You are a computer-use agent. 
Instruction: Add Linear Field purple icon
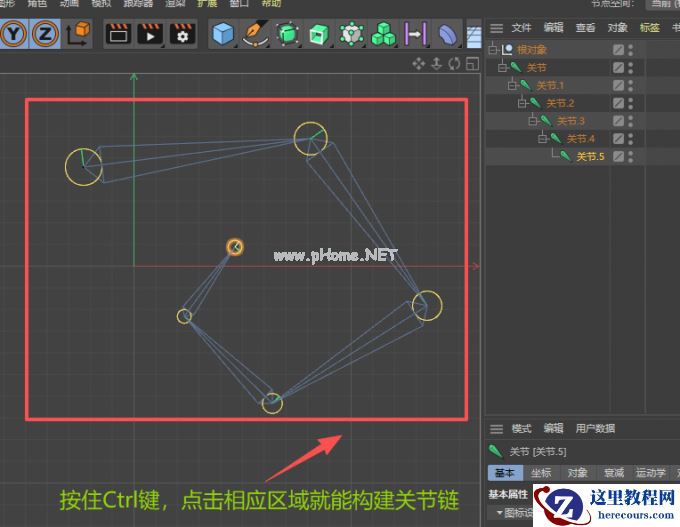tap(415, 34)
